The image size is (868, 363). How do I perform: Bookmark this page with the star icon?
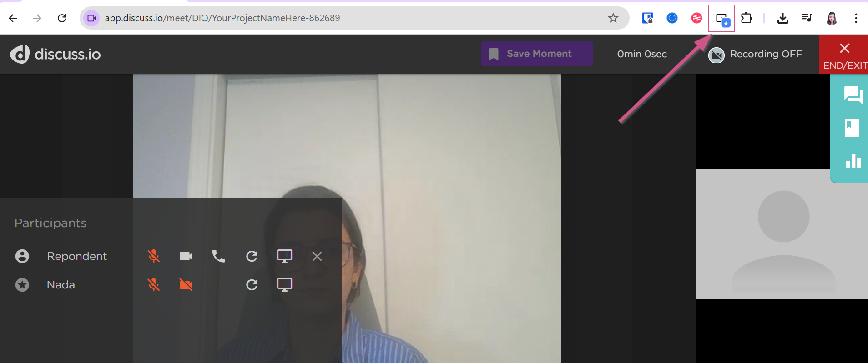click(x=613, y=18)
